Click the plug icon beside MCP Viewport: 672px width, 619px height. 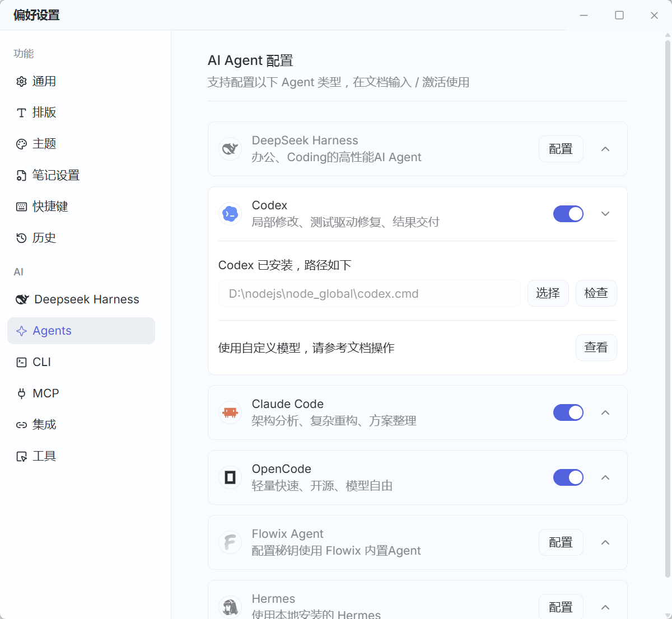[x=21, y=393]
